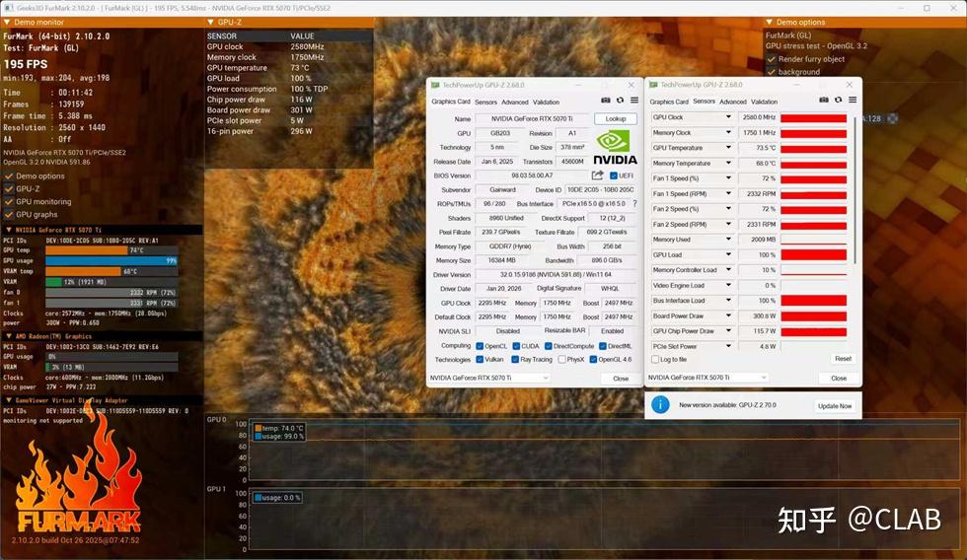Click the refresh icon in GPU-Z Sensors window
Screen dimensions: 967x560
pyautogui.click(x=838, y=100)
